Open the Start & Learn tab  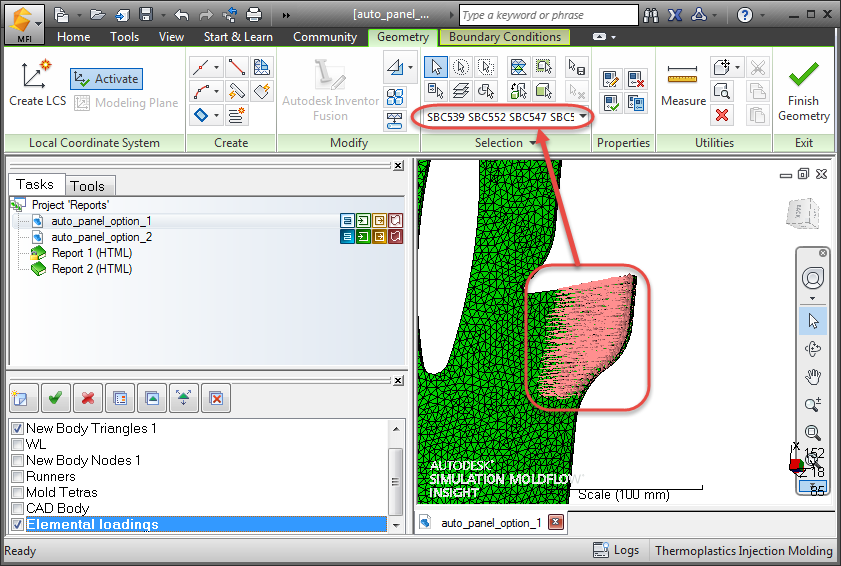pos(238,37)
